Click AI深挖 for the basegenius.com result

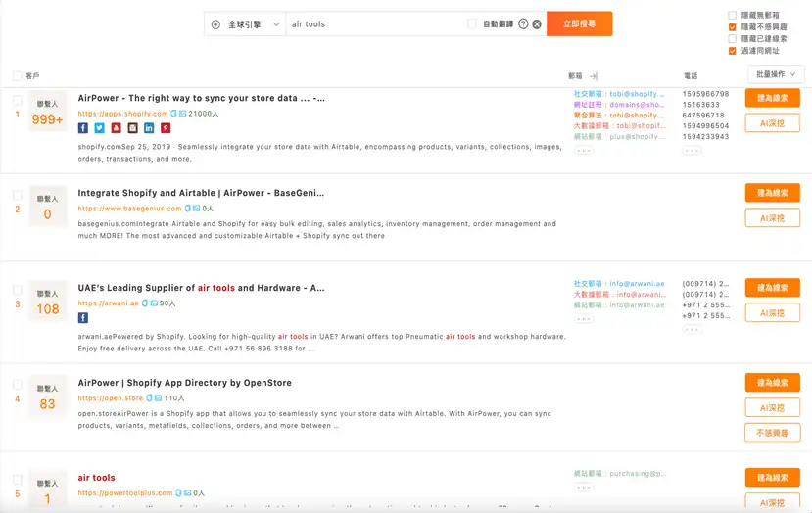tap(772, 218)
